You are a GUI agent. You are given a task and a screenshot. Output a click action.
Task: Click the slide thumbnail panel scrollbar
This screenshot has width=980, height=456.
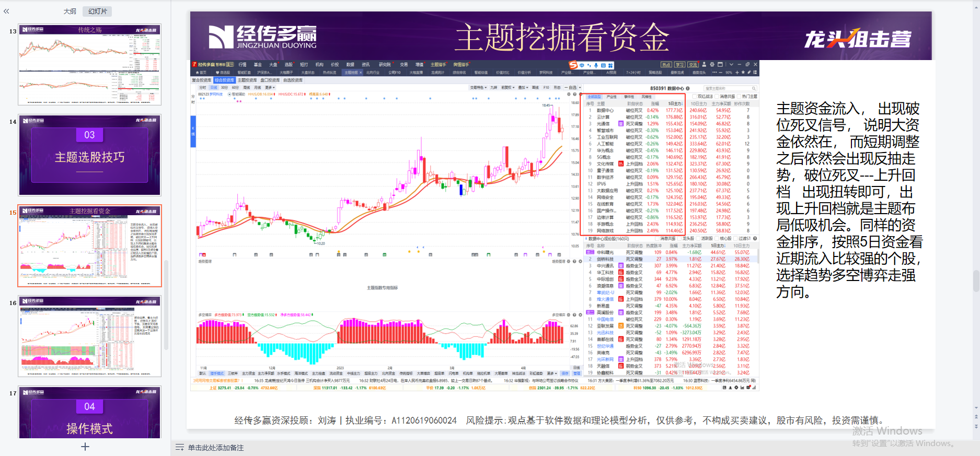(166, 306)
